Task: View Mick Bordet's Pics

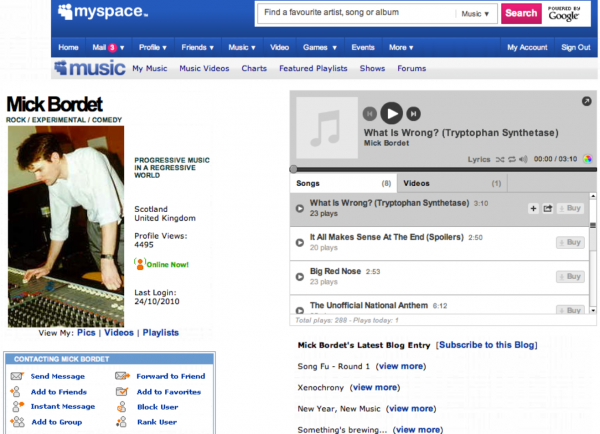Action: [86, 333]
